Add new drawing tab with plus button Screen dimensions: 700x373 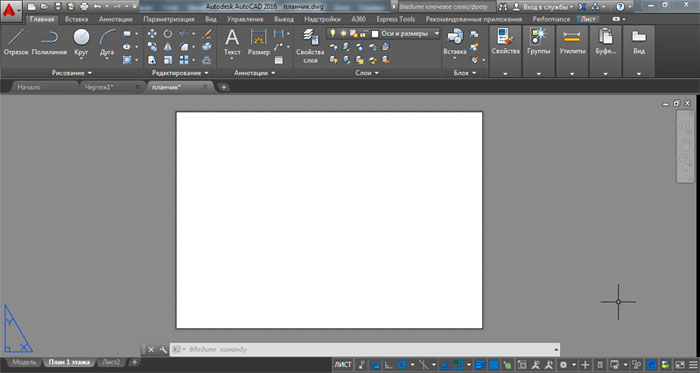pos(223,87)
